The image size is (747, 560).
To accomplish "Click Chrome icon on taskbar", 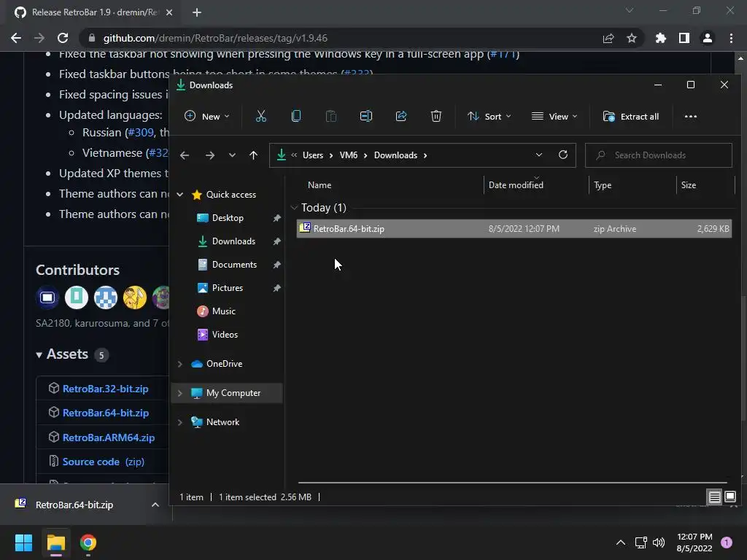I will pos(88,542).
